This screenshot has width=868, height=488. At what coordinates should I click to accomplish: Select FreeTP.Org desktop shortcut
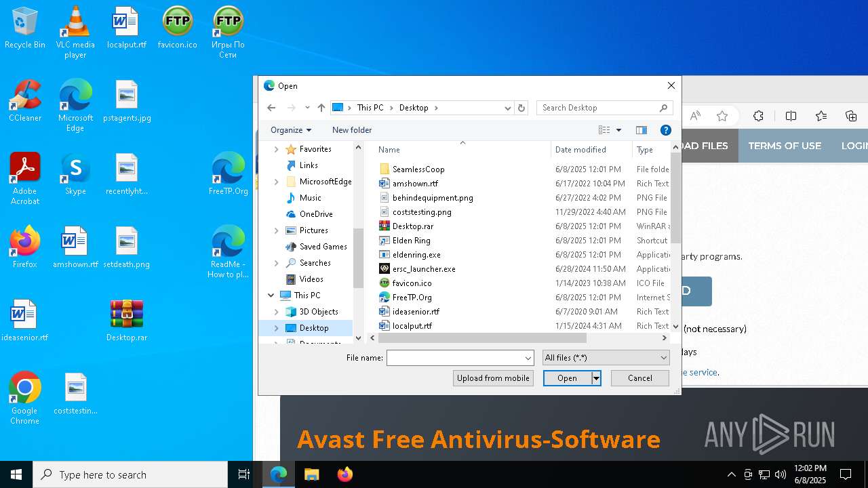coord(228,175)
